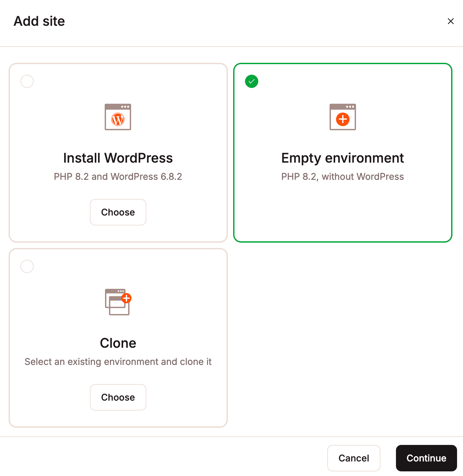The image size is (463, 476).
Task: Select the Install WordPress radio button
Action: [27, 81]
